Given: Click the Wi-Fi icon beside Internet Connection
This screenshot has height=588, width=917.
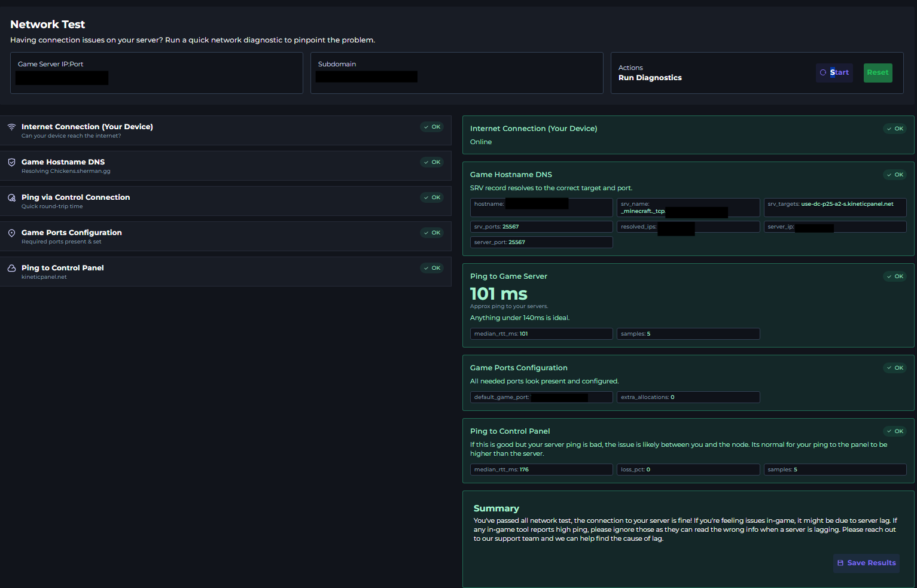Looking at the screenshot, I should pos(11,127).
